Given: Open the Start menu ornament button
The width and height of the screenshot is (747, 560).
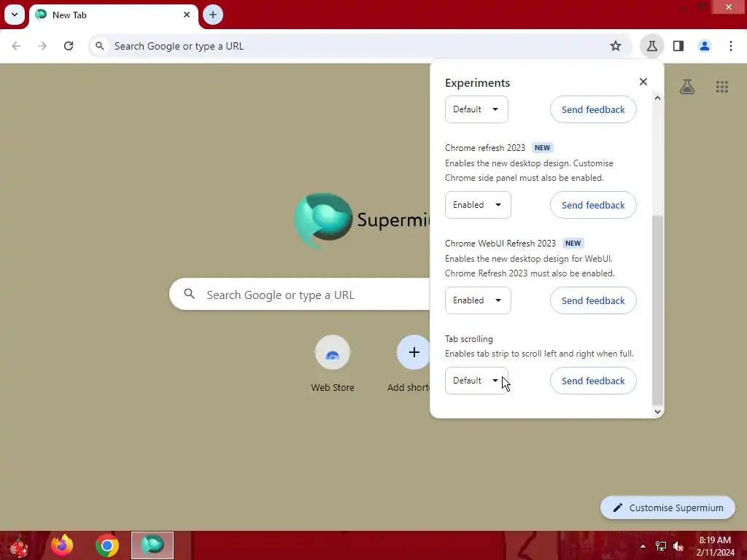Looking at the screenshot, I should [x=19, y=545].
